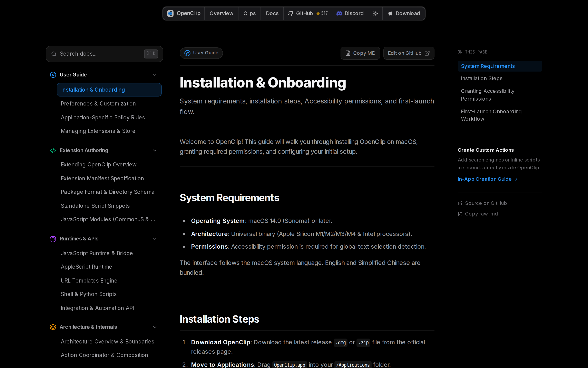Click the Edit on GitHub button
Viewport: 588px width, 368px height.
pyautogui.click(x=409, y=53)
